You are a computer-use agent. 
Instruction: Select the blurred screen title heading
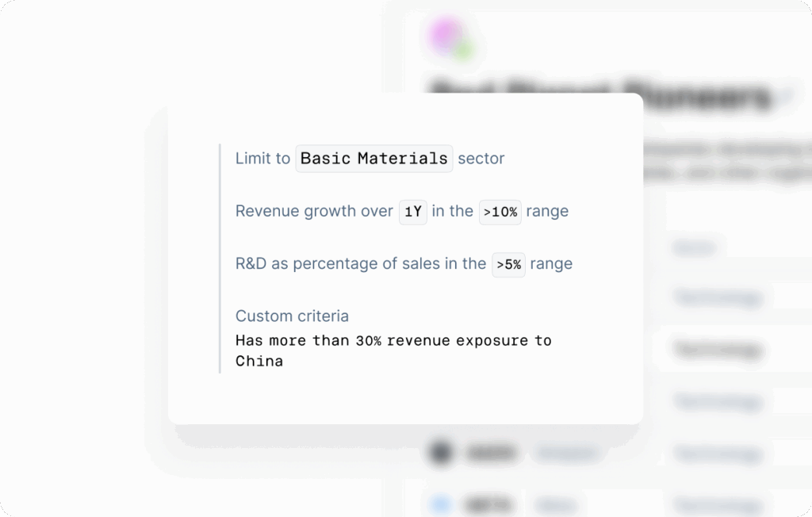(599, 96)
